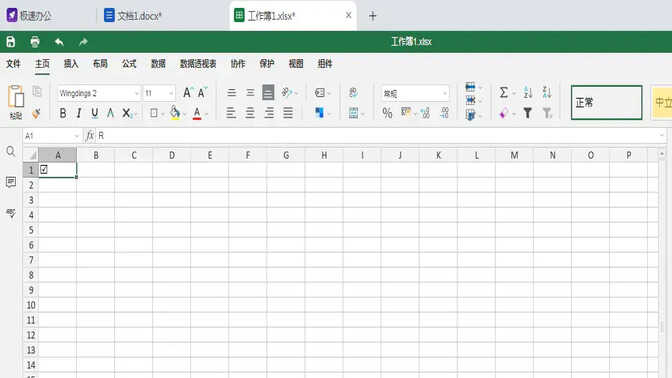Toggle Bold formatting

[63, 113]
